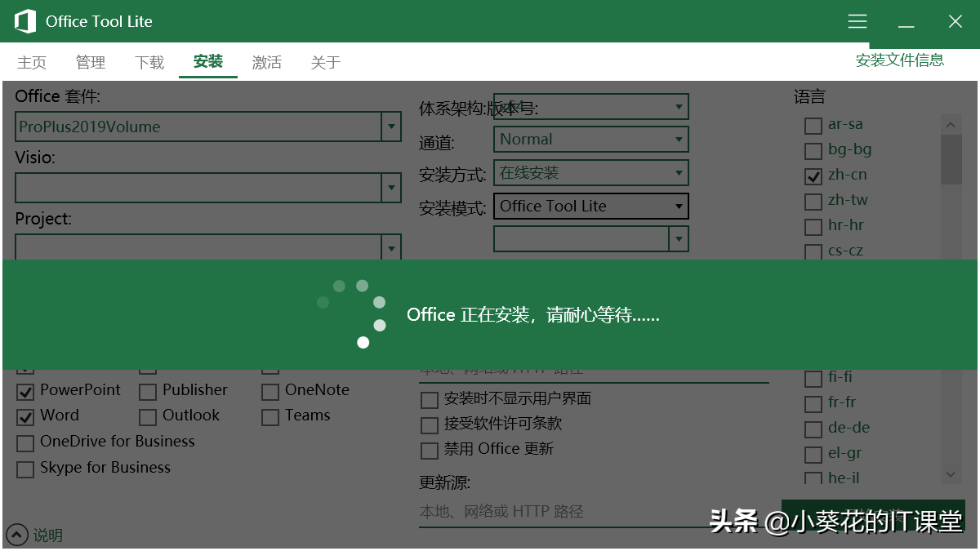
Task: Enable the Teams checkbox
Action: (x=270, y=417)
